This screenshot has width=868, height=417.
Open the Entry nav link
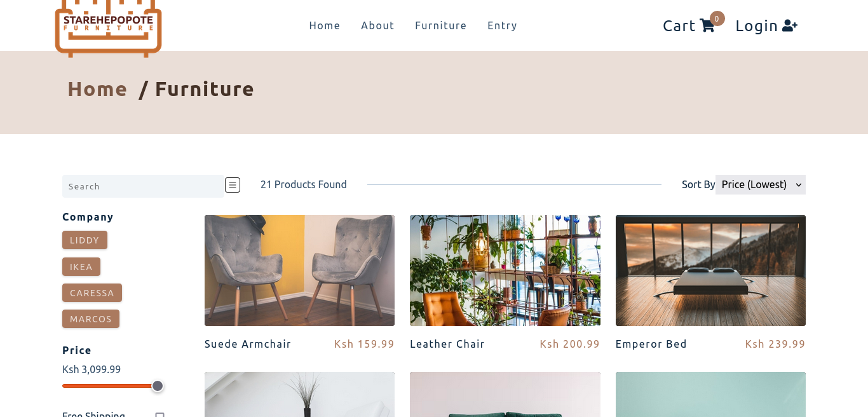tap(502, 25)
